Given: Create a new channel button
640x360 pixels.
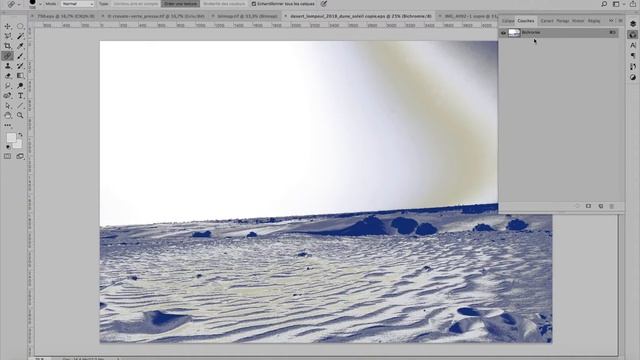Looking at the screenshot, I should click(600, 206).
